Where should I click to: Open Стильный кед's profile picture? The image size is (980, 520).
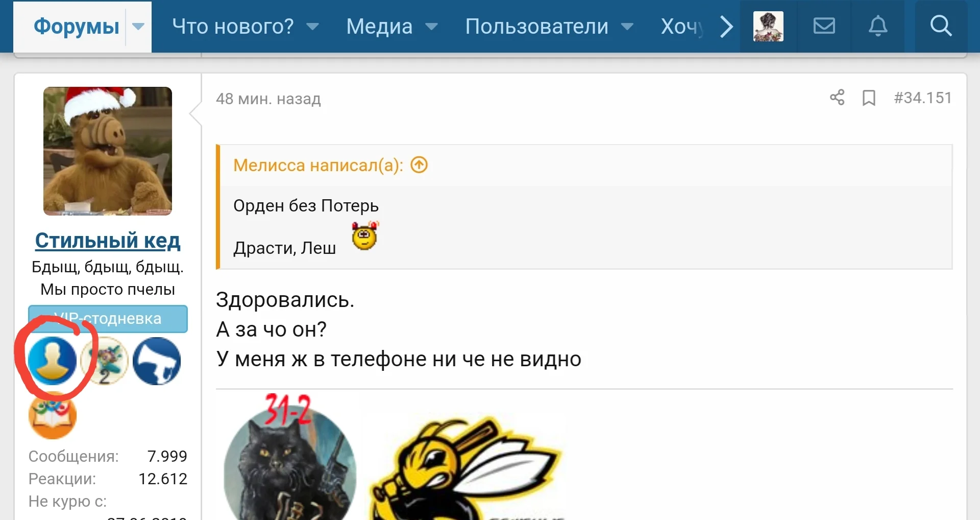pyautogui.click(x=108, y=151)
